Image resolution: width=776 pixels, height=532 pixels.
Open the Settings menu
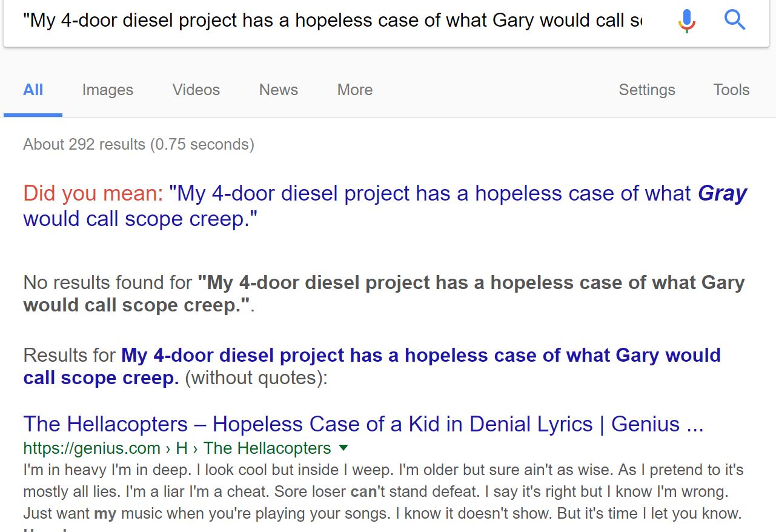[x=646, y=90]
